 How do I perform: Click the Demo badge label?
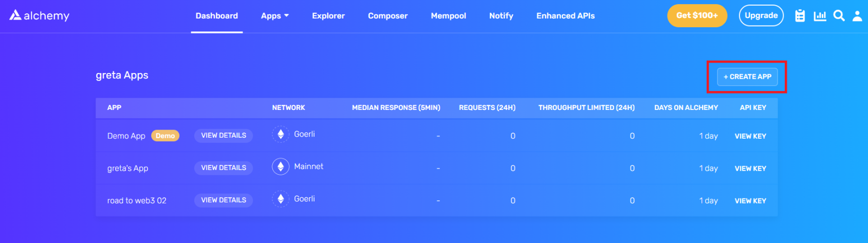165,136
